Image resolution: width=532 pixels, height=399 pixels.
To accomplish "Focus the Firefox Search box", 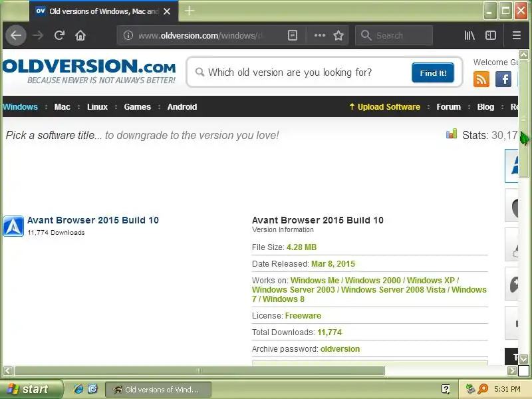I will click(394, 35).
